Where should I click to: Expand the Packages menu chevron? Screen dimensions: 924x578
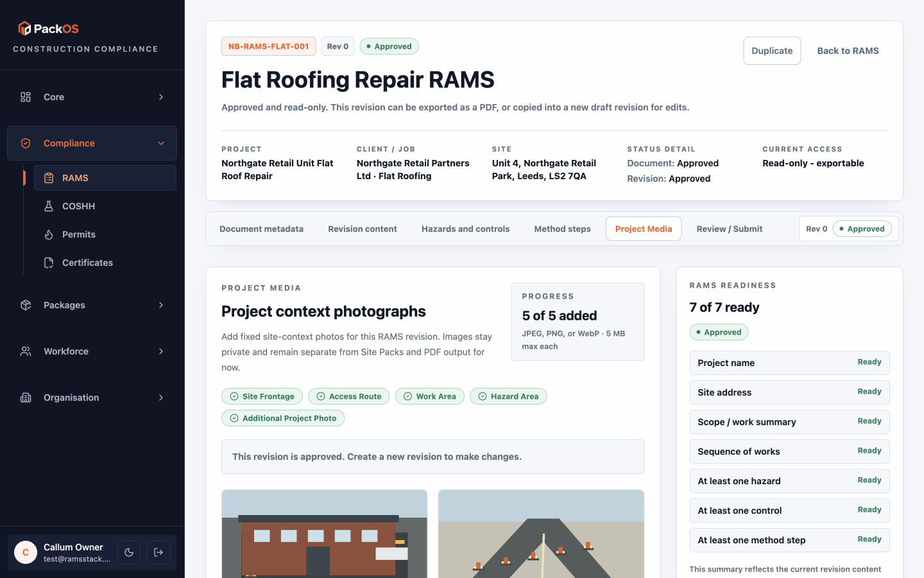click(x=161, y=305)
